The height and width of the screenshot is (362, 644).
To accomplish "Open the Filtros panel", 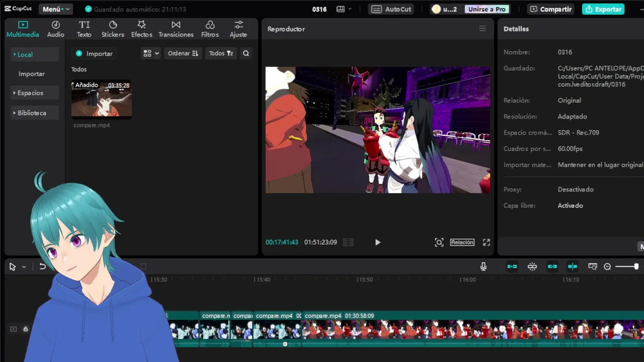I will [x=210, y=29].
